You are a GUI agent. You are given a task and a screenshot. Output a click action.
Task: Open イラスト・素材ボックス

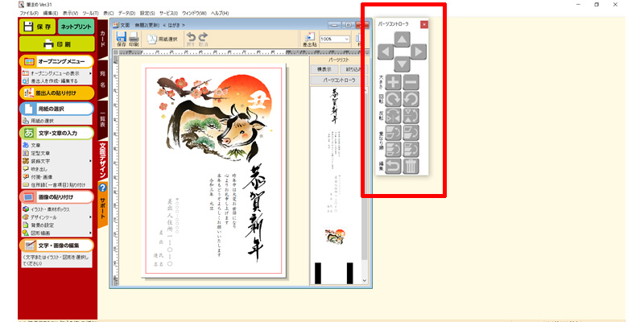[x=46, y=209]
